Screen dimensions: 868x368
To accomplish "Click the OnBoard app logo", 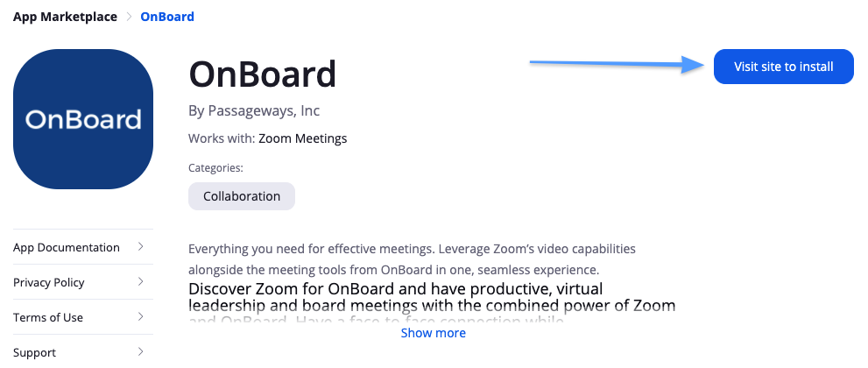I will point(83,118).
